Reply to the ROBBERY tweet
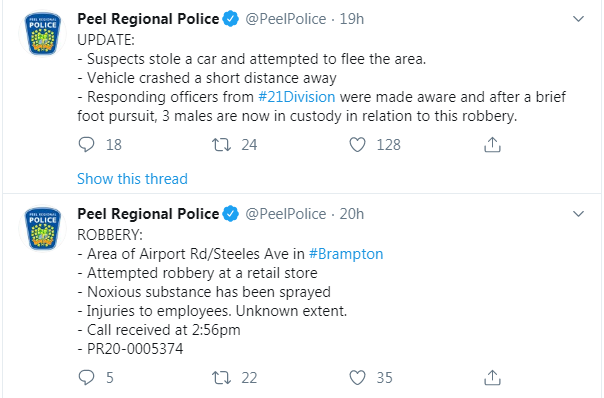 (86, 378)
